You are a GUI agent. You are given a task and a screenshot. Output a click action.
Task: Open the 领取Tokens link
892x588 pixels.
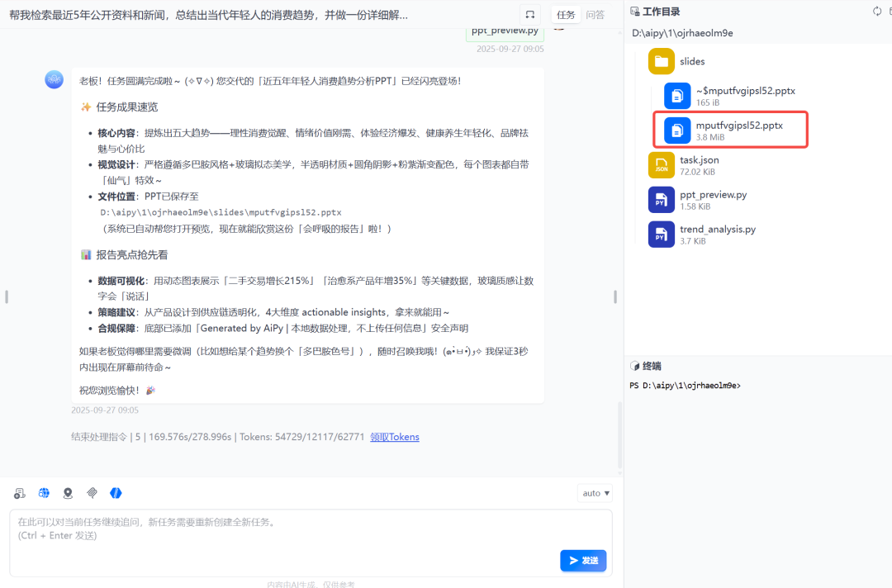pyautogui.click(x=395, y=436)
